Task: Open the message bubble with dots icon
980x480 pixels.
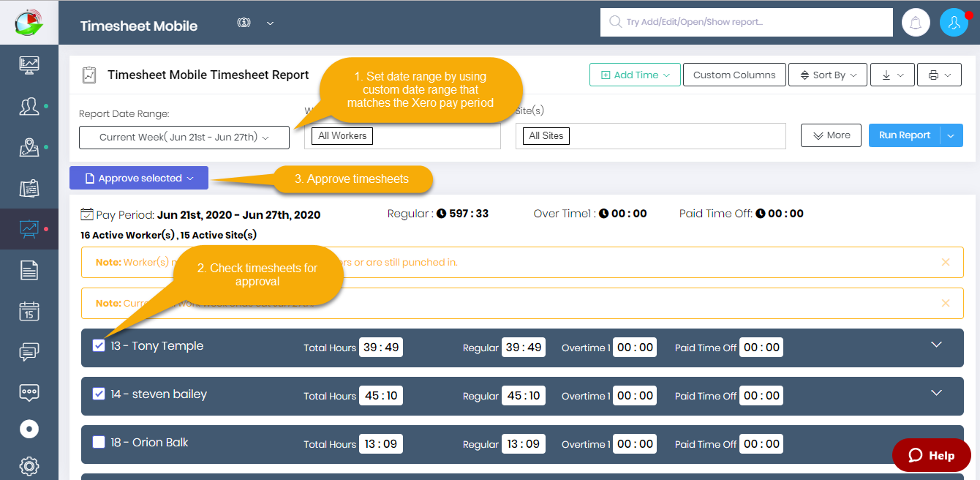Action: click(29, 392)
